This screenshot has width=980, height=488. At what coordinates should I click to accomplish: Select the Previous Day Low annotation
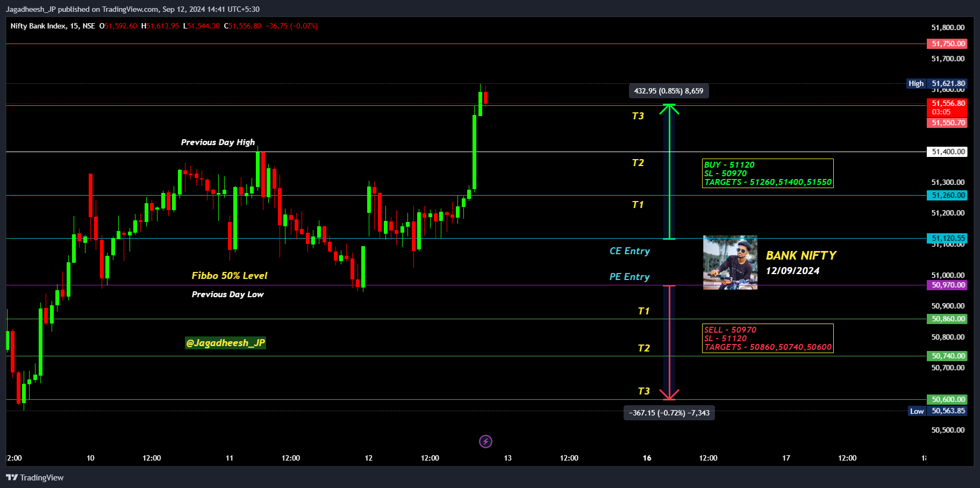coord(228,294)
